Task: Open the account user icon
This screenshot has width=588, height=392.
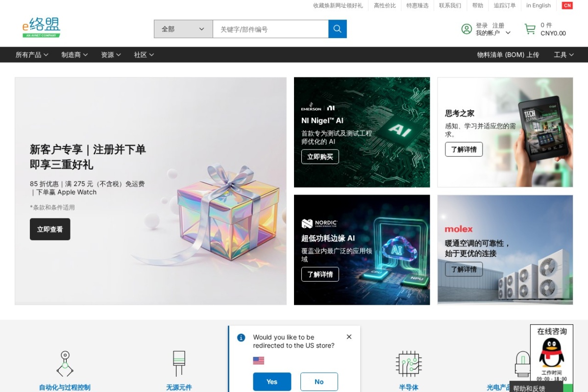Action: pos(466,29)
